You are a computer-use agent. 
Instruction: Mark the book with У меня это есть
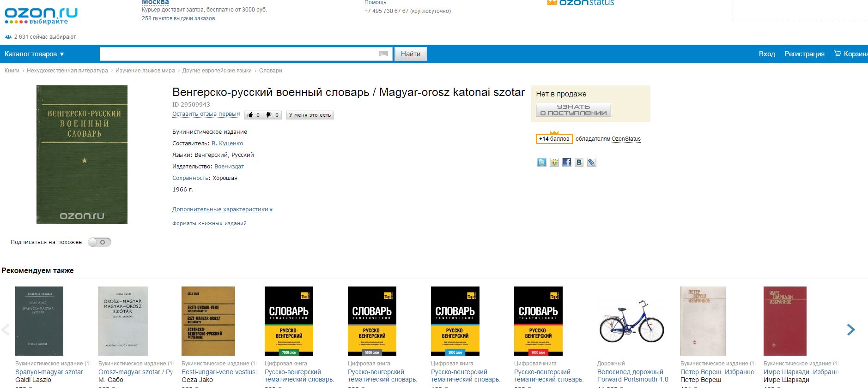click(x=310, y=115)
